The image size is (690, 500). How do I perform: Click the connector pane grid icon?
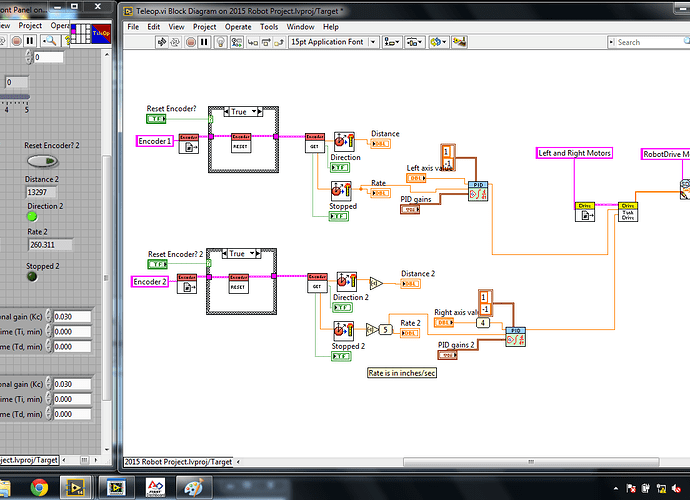point(80,33)
